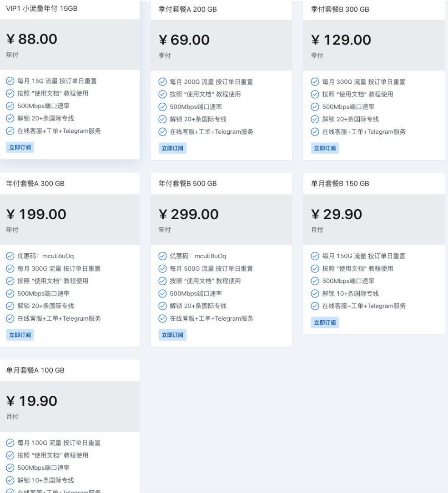Click check icon beside 每月 500G 流量 按订单日重置
448x493 pixels.
click(162, 269)
